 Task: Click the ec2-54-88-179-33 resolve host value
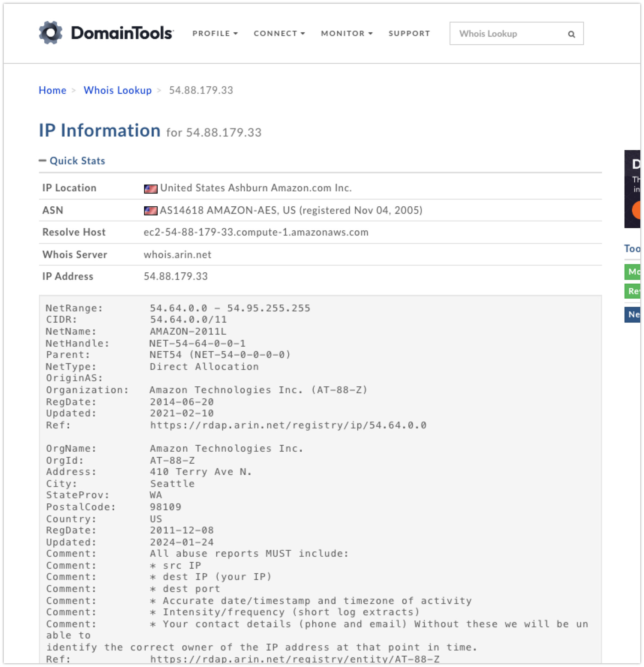point(256,233)
